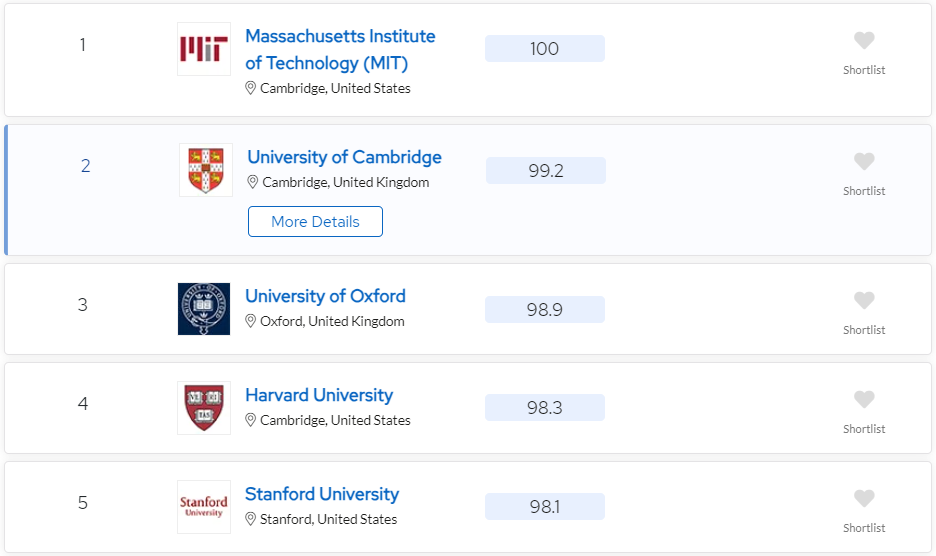Click location pin beside Stanford, United States
The image size is (936, 556).
(x=251, y=520)
